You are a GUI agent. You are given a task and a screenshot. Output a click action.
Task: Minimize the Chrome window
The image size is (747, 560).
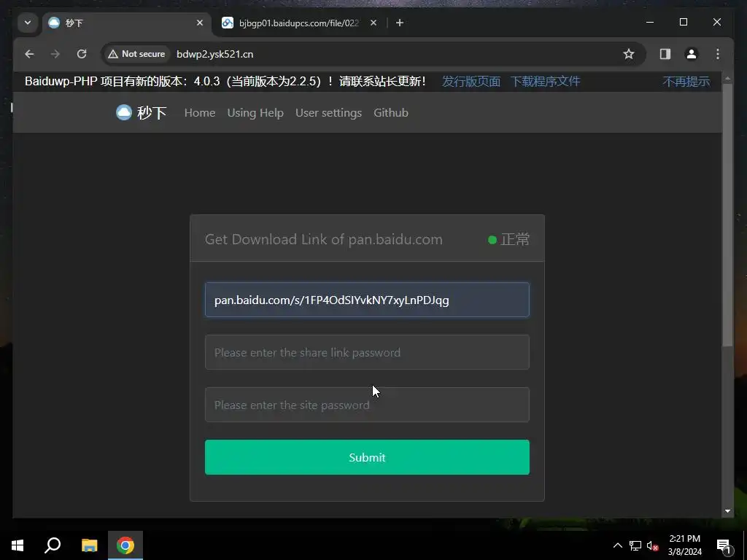pyautogui.click(x=650, y=23)
